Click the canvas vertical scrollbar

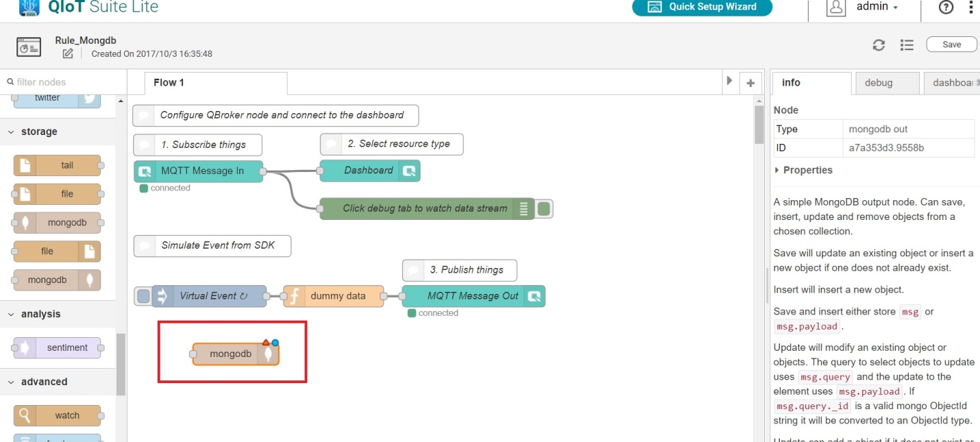(x=759, y=123)
